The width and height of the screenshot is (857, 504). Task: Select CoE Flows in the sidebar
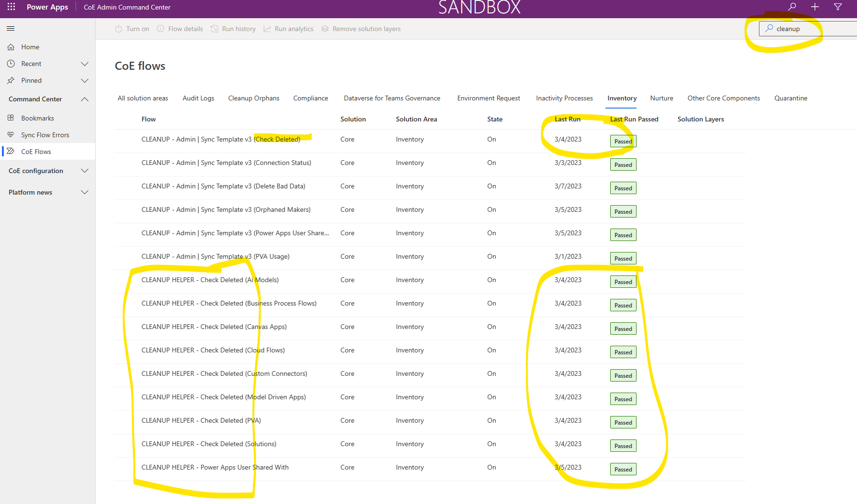coord(36,151)
